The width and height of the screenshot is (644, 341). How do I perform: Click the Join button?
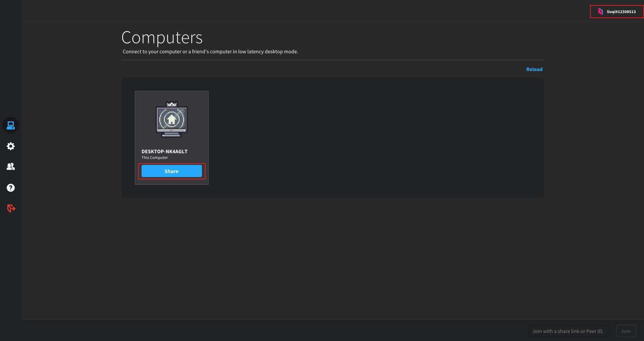[626, 331]
